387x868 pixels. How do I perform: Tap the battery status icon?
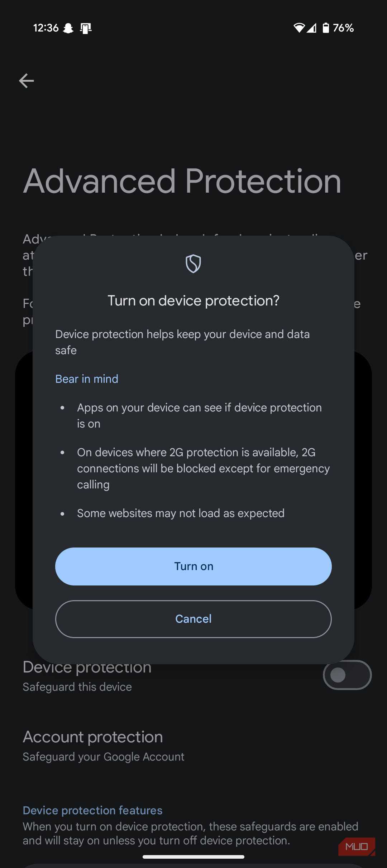(x=325, y=28)
